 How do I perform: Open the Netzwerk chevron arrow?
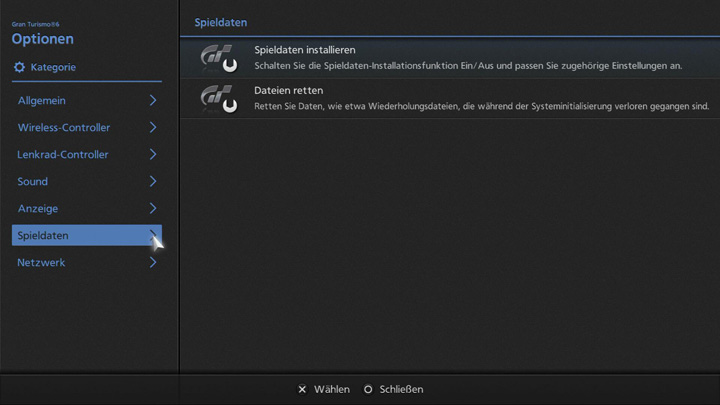(x=153, y=263)
